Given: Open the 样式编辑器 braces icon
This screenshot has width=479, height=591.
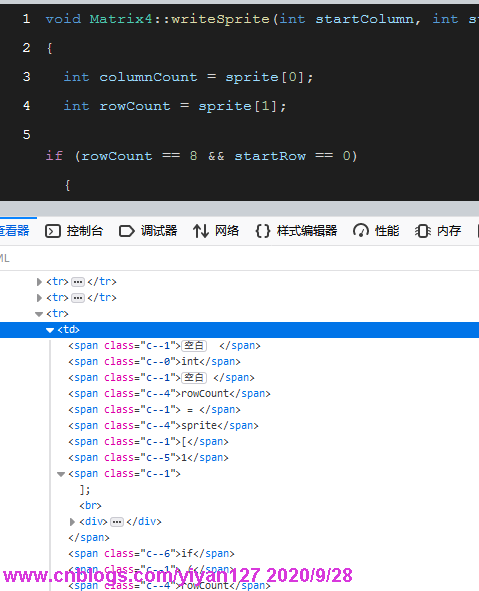Looking at the screenshot, I should coord(263,231).
